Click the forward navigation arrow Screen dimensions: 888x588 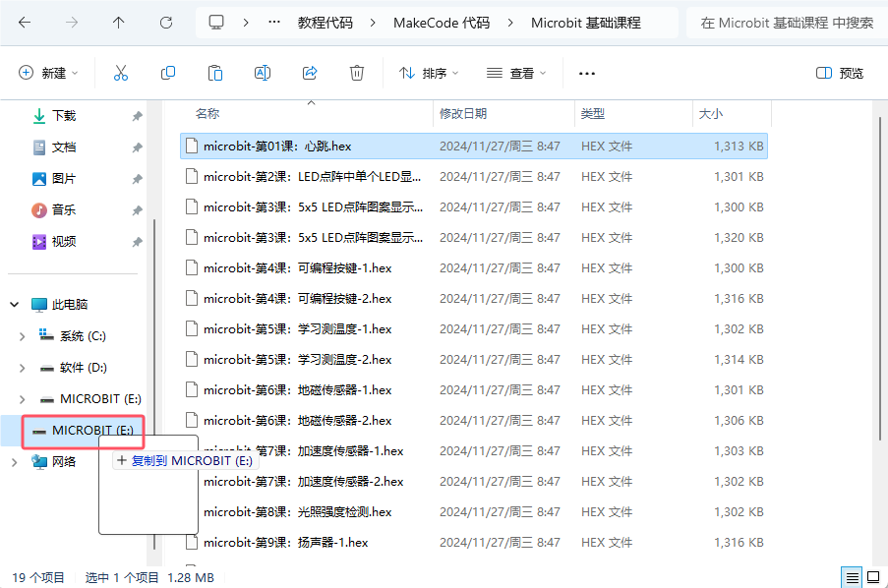coord(72,23)
